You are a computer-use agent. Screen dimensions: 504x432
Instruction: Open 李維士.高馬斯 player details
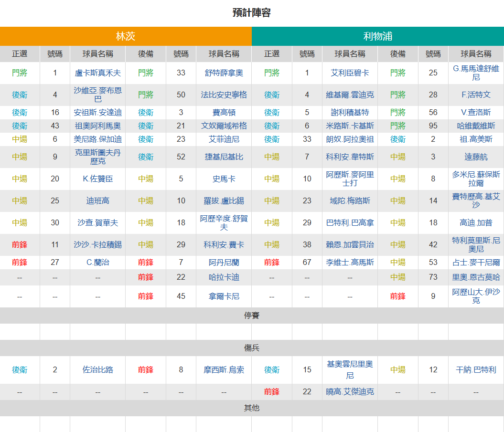point(350,263)
